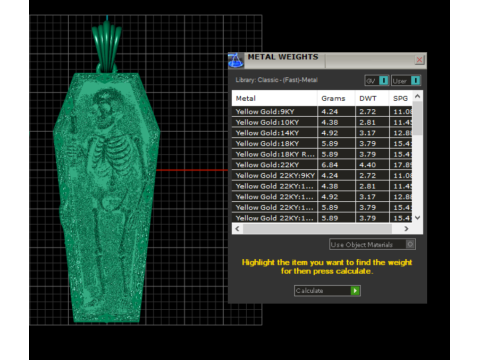Select the Yellow Gold:22KY row
This screenshot has height=360, width=480.
pyautogui.click(x=322, y=165)
